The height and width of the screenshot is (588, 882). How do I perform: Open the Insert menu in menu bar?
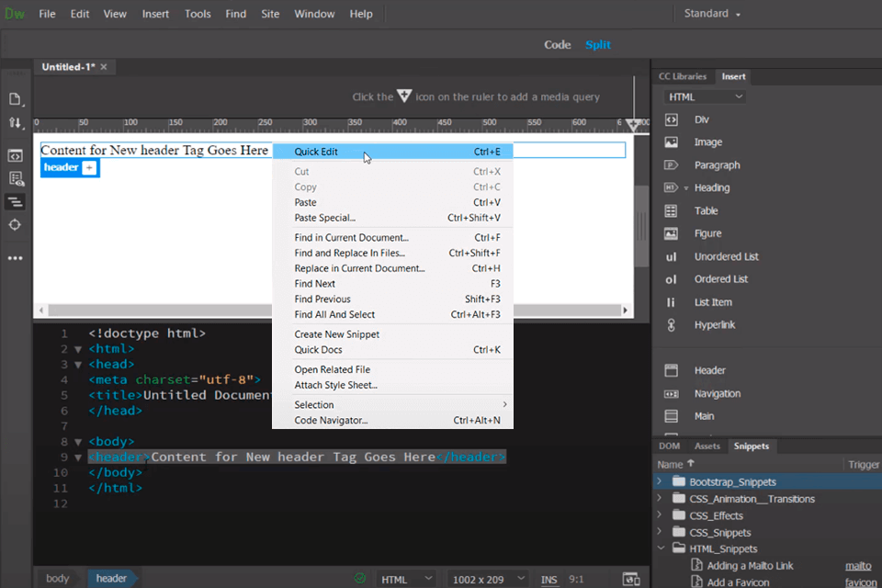tap(155, 14)
